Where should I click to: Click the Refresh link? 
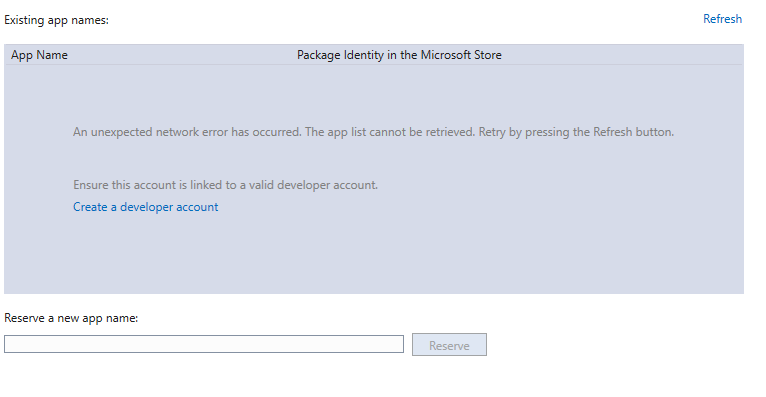pyautogui.click(x=722, y=19)
